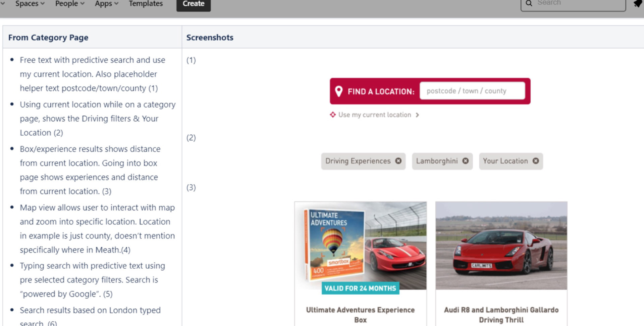The image size is (644, 326).
Task: Click Use my current location link
Action: click(x=375, y=115)
